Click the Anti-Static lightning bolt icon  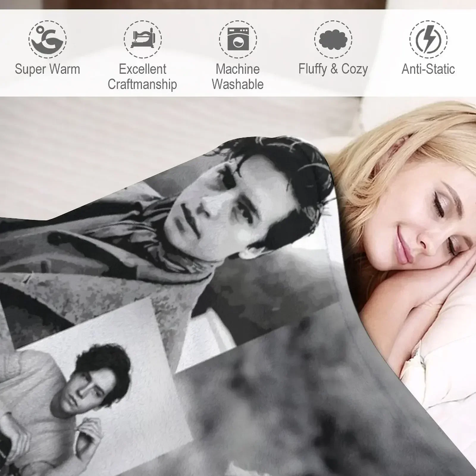428,39
